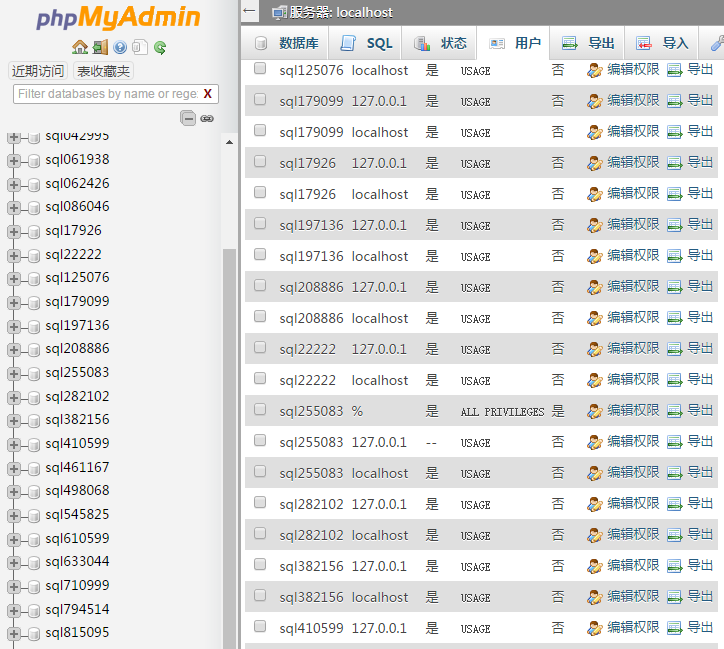The height and width of the screenshot is (649, 724).
Task: Expand sql179099 plus toggle
Action: pos(13,303)
